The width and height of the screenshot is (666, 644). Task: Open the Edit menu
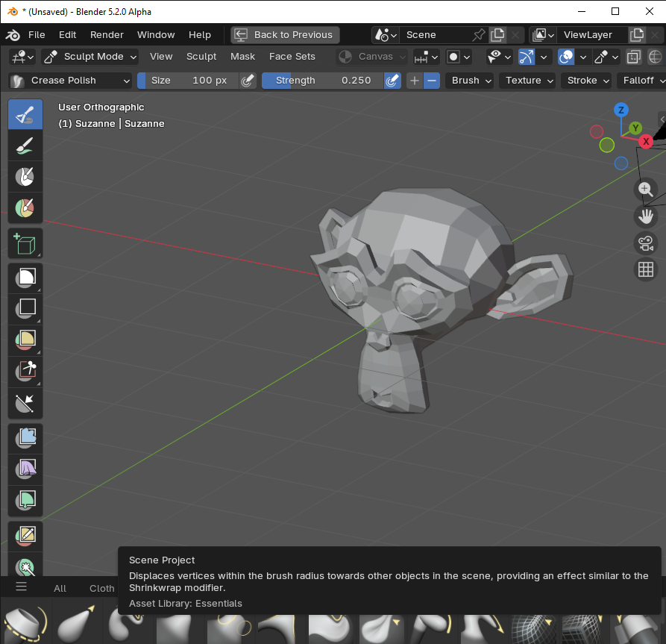click(68, 35)
